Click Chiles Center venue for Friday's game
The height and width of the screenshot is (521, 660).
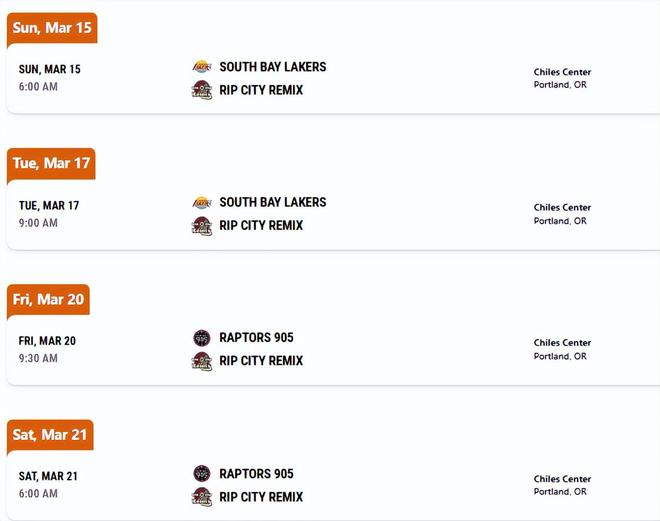pos(562,343)
